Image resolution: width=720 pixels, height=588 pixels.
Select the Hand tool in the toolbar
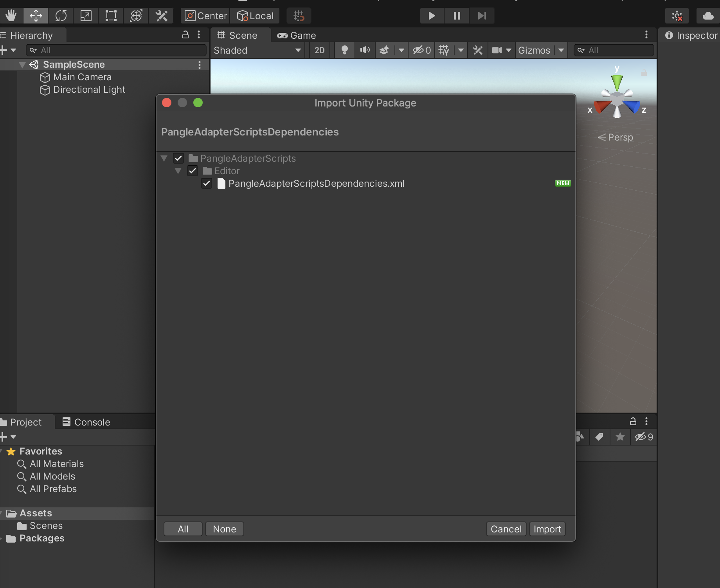point(11,16)
